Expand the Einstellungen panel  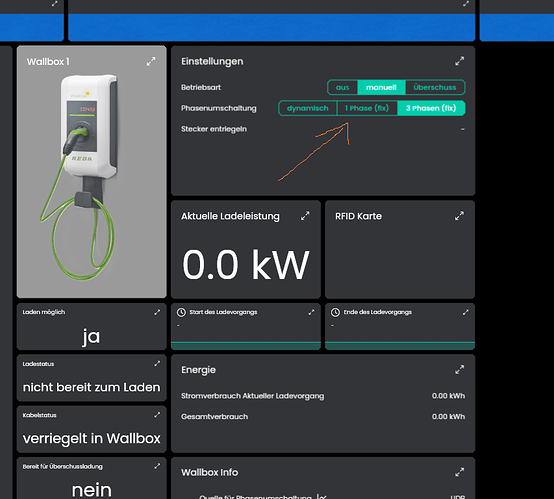(459, 61)
